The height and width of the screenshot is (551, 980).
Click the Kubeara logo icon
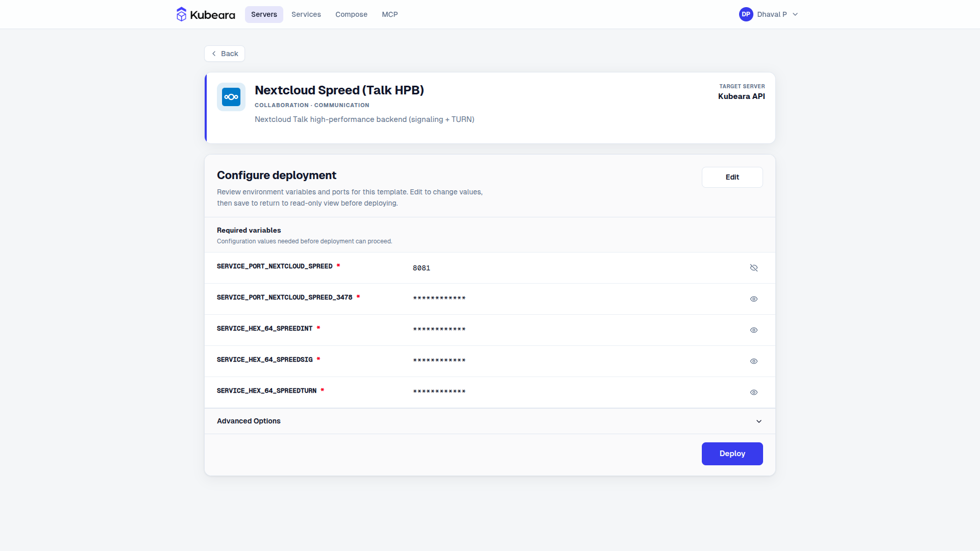pos(181,14)
